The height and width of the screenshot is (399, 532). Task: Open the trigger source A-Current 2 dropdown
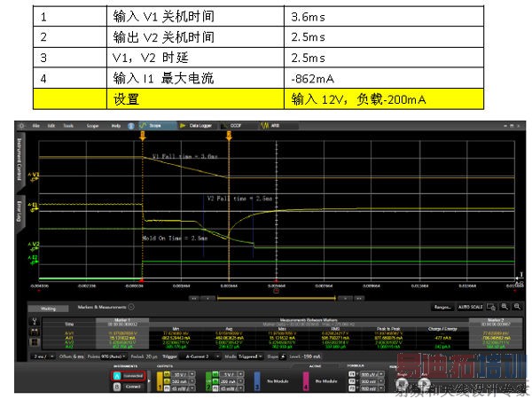[200, 356]
